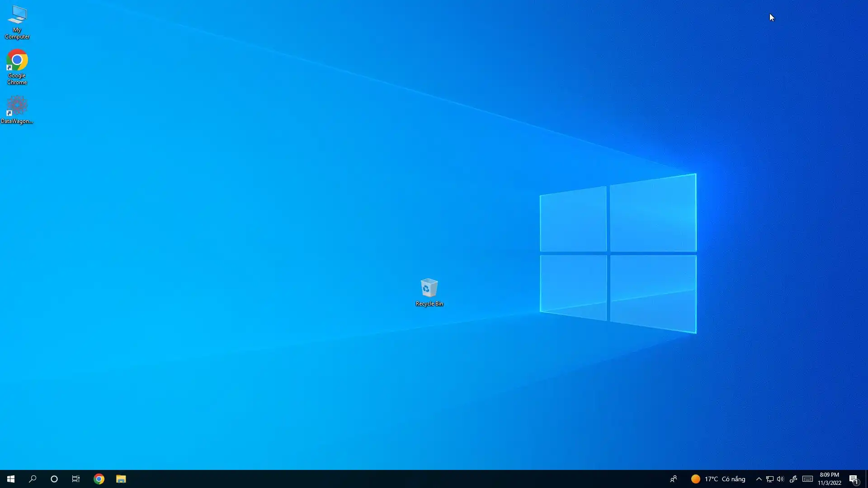Open the Action Center notifications
Image resolution: width=868 pixels, height=488 pixels.
pyautogui.click(x=854, y=479)
